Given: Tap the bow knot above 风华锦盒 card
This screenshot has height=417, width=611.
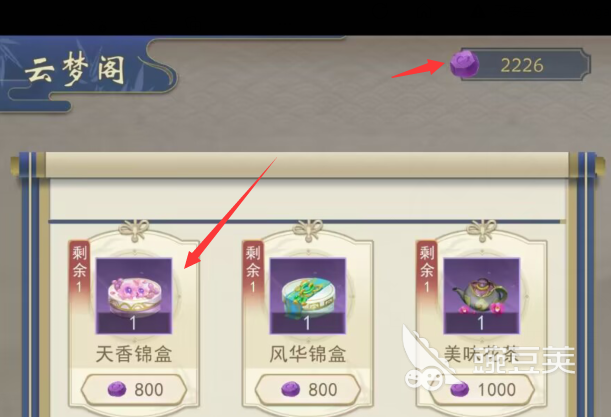Looking at the screenshot, I should [308, 230].
